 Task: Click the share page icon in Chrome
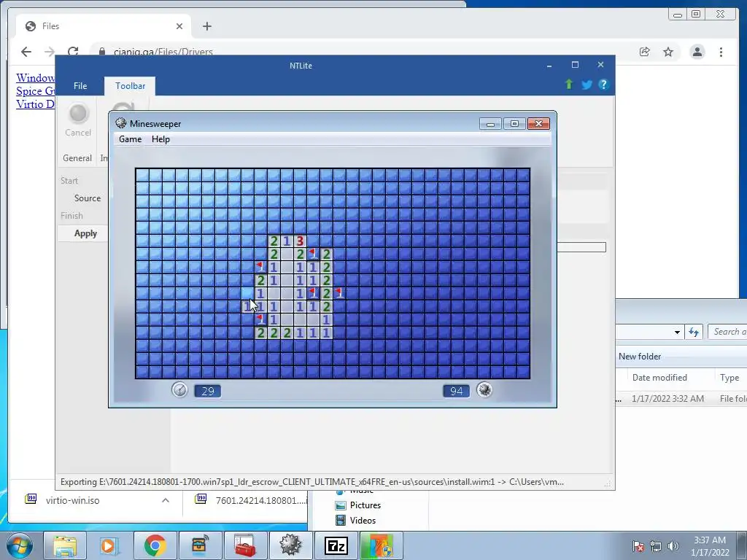pyautogui.click(x=645, y=52)
